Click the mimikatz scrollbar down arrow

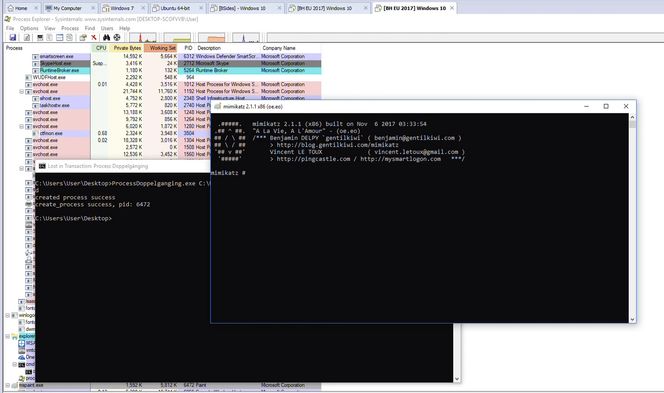(x=632, y=320)
